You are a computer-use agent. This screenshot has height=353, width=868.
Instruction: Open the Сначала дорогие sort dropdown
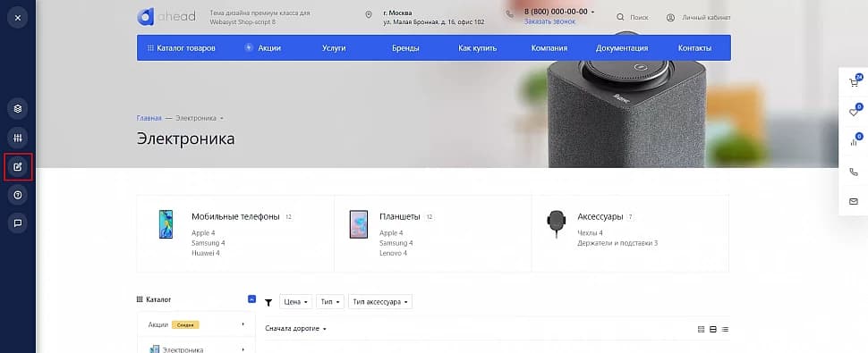295,329
